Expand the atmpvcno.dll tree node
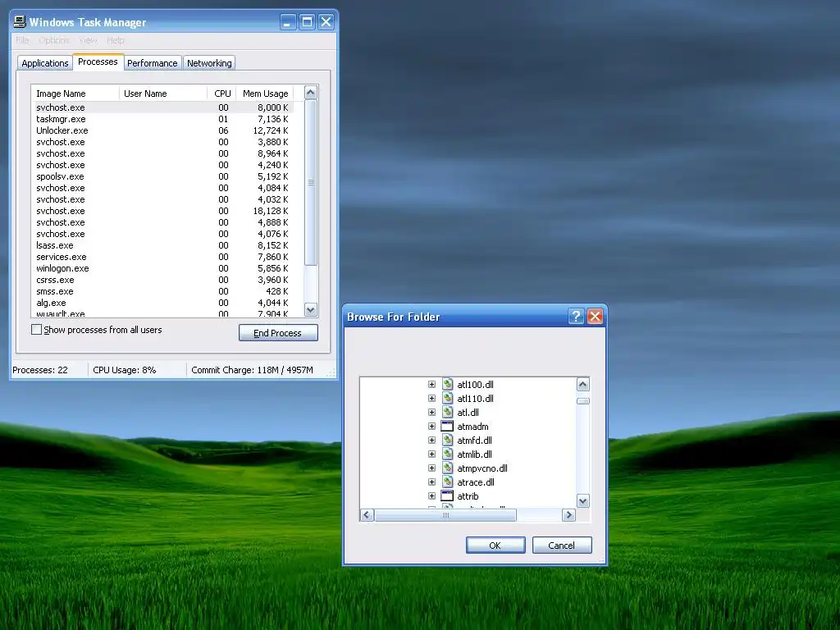Viewport: 840px width, 630px height. 431,468
